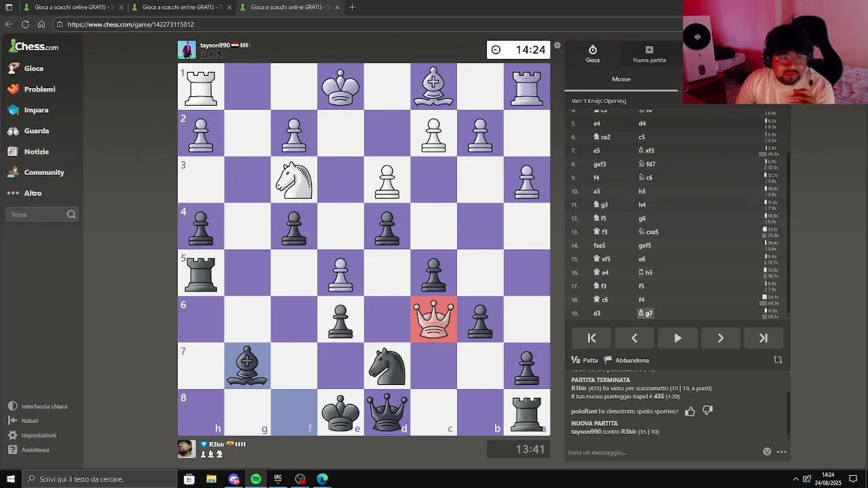This screenshot has width=868, height=488.
Task: Open R3bir's player profile avatar
Action: point(186,449)
